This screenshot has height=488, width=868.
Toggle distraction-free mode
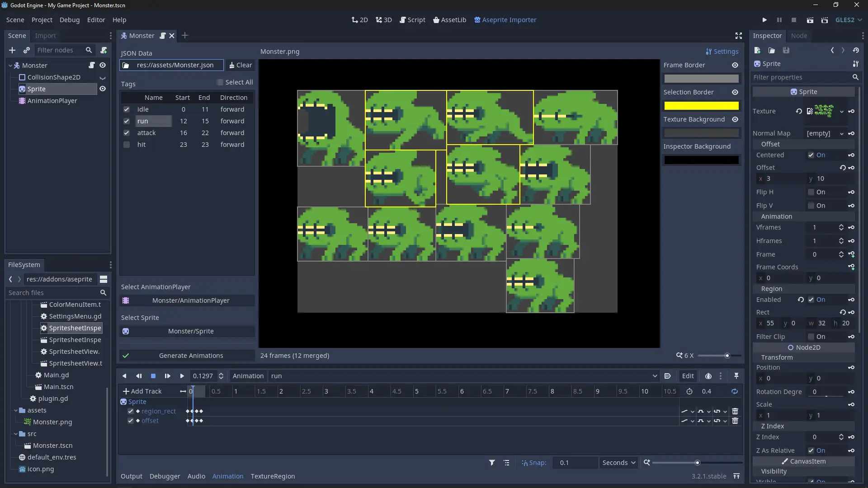(x=739, y=36)
